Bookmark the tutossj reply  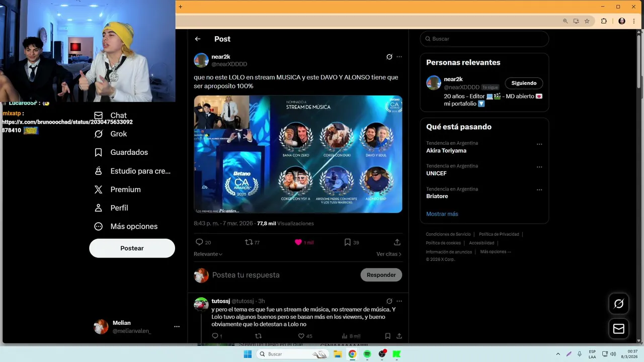387,336
